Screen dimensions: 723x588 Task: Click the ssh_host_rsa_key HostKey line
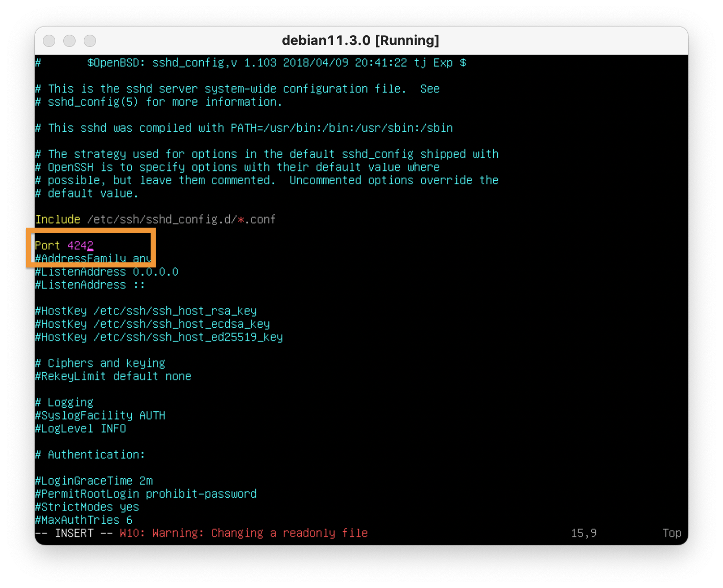pos(146,311)
